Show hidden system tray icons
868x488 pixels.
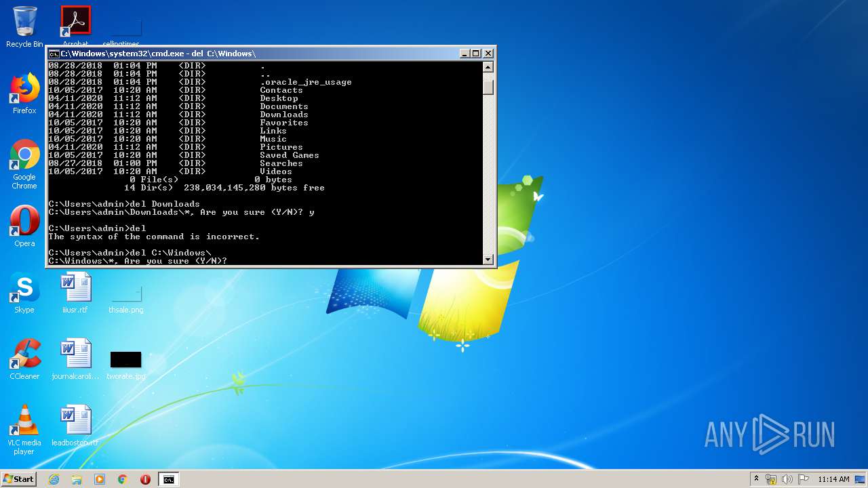point(756,479)
